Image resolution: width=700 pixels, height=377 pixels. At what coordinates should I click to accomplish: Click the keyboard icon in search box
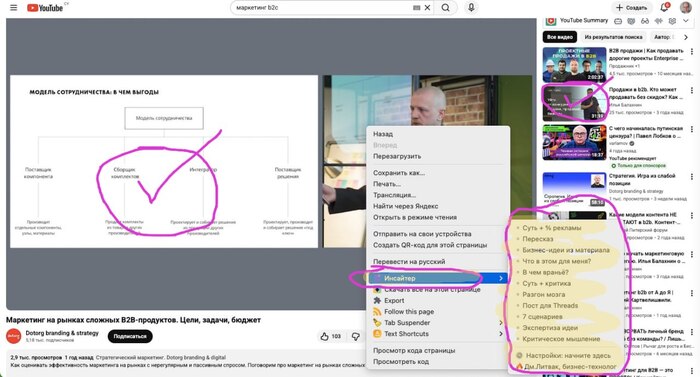(416, 8)
